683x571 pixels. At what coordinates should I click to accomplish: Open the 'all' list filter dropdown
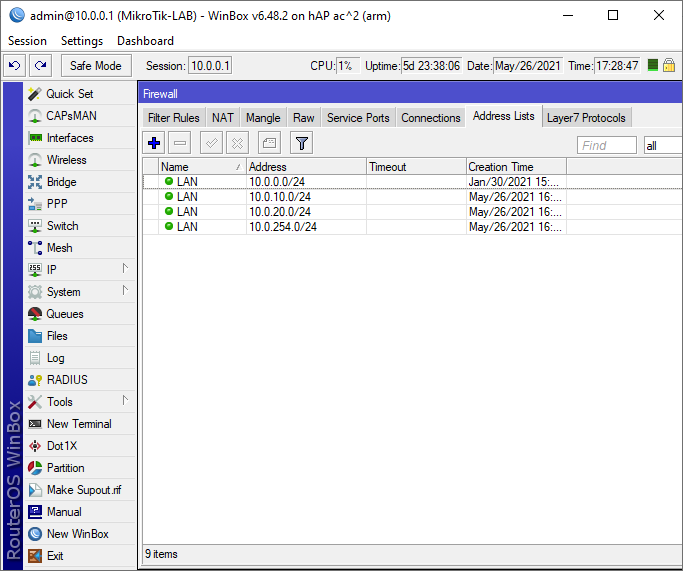click(663, 145)
